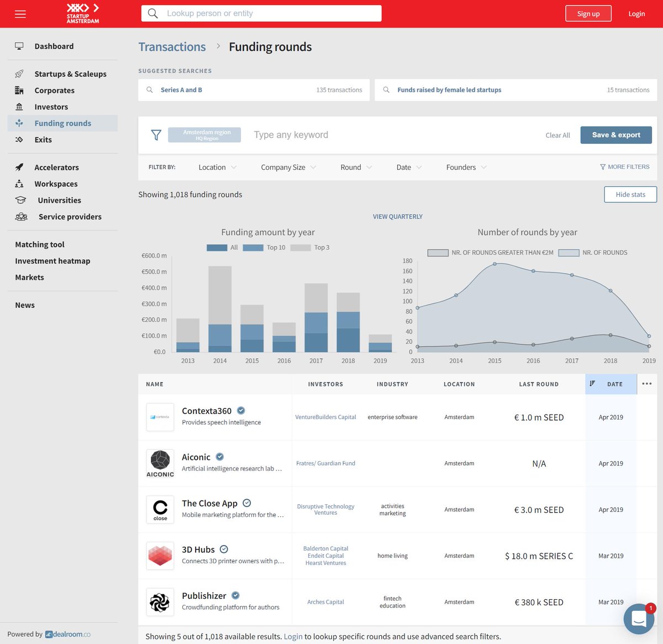
Task: Open Investment heatmap in the sidebar
Action: tap(52, 261)
